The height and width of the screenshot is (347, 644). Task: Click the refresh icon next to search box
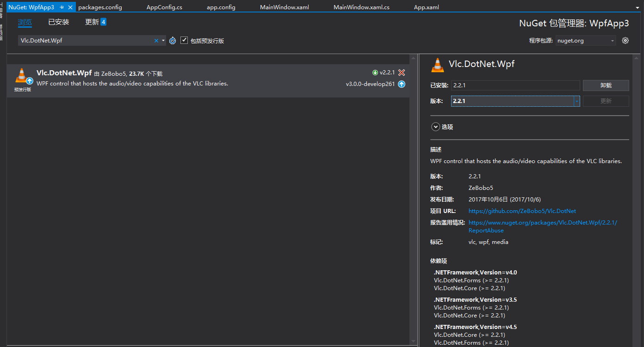click(173, 41)
